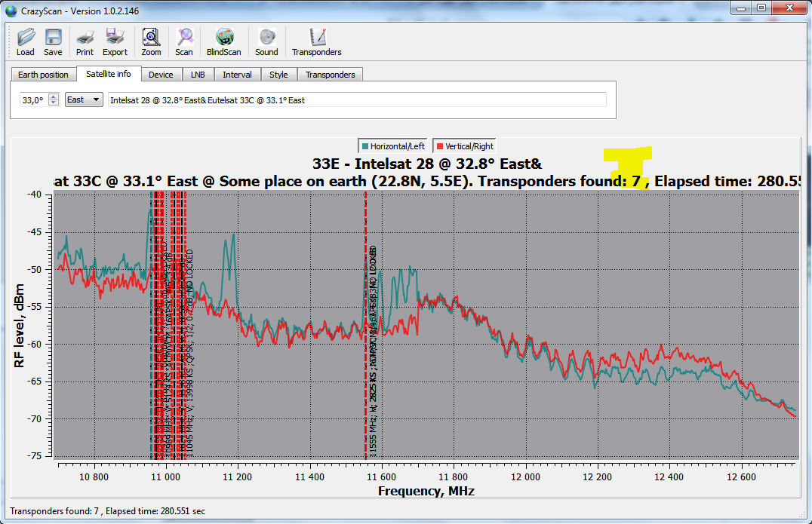Export the scan results
The width and height of the screenshot is (812, 524).
click(115, 37)
